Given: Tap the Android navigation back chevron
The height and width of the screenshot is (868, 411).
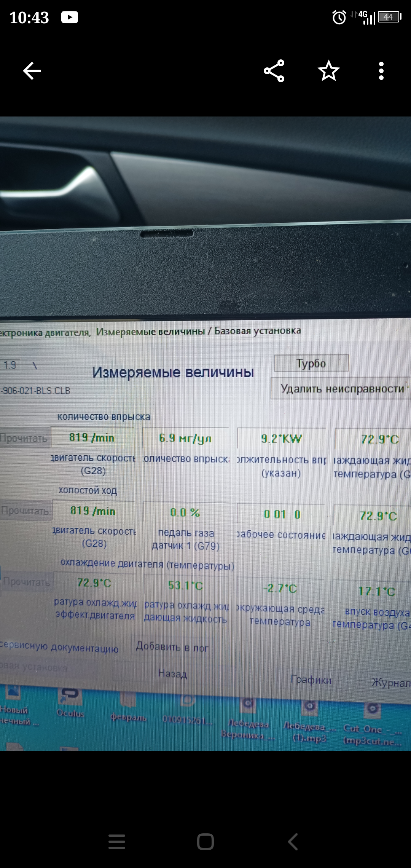Looking at the screenshot, I should 293,841.
